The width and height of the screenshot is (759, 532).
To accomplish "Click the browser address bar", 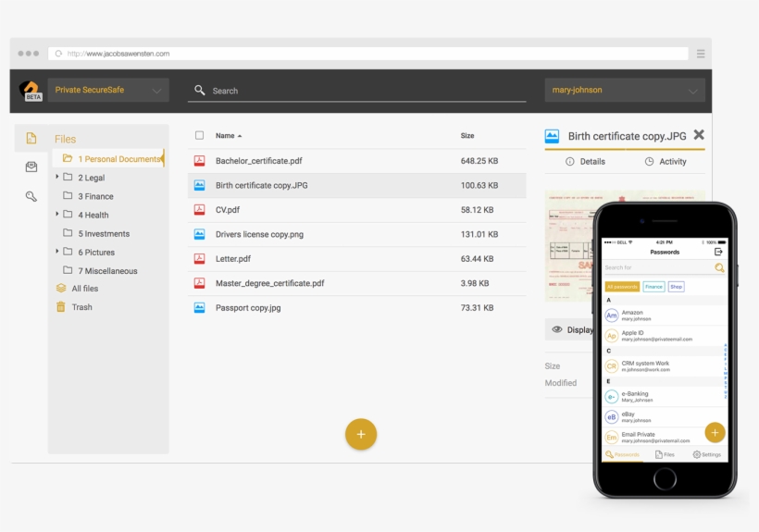I will coord(367,54).
